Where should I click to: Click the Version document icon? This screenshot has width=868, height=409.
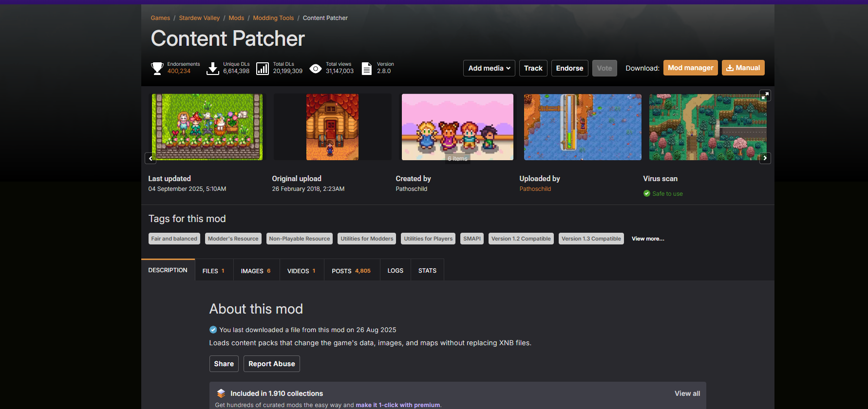click(367, 69)
